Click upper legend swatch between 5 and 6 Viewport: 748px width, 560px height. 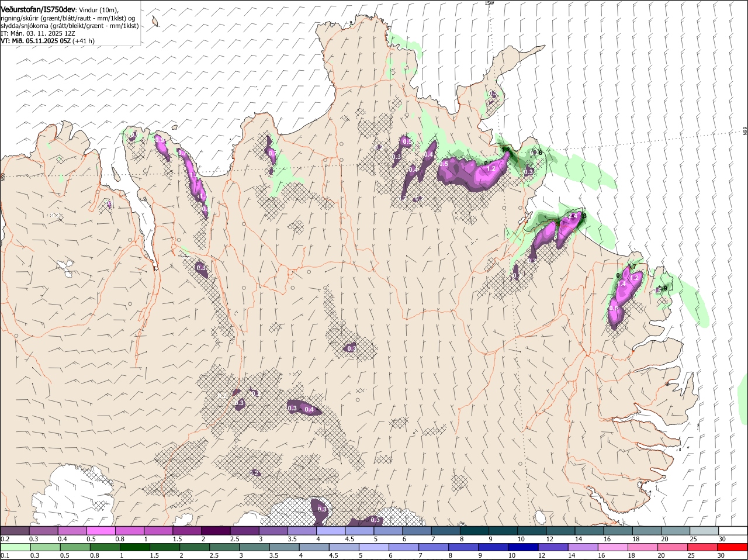pyautogui.click(x=387, y=530)
